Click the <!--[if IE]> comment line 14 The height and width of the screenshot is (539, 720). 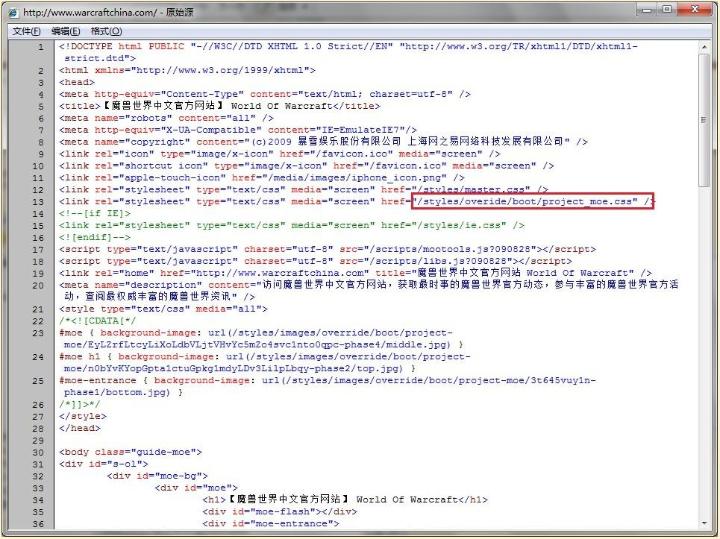pyautogui.click(x=95, y=213)
